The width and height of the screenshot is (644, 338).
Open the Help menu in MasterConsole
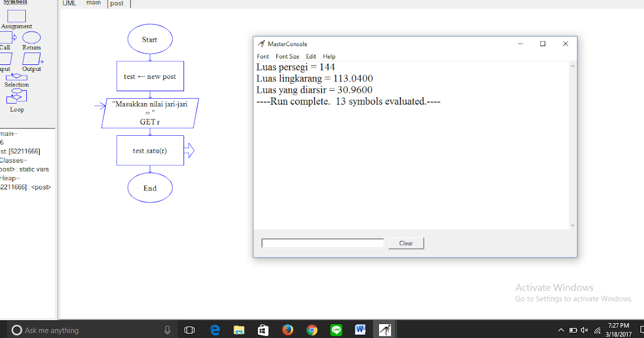(329, 56)
